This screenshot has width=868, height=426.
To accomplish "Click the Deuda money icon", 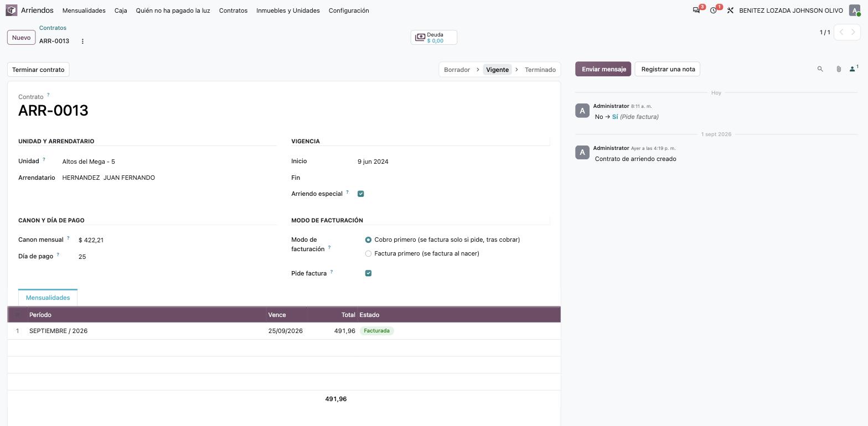I will point(420,38).
